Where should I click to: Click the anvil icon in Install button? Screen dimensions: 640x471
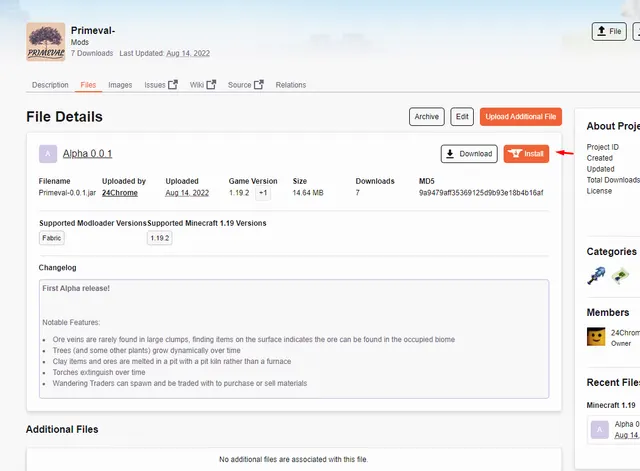pos(515,153)
